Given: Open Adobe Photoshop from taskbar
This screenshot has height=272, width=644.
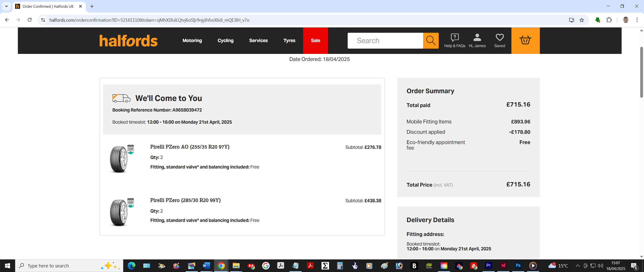Looking at the screenshot, I should [518, 266].
